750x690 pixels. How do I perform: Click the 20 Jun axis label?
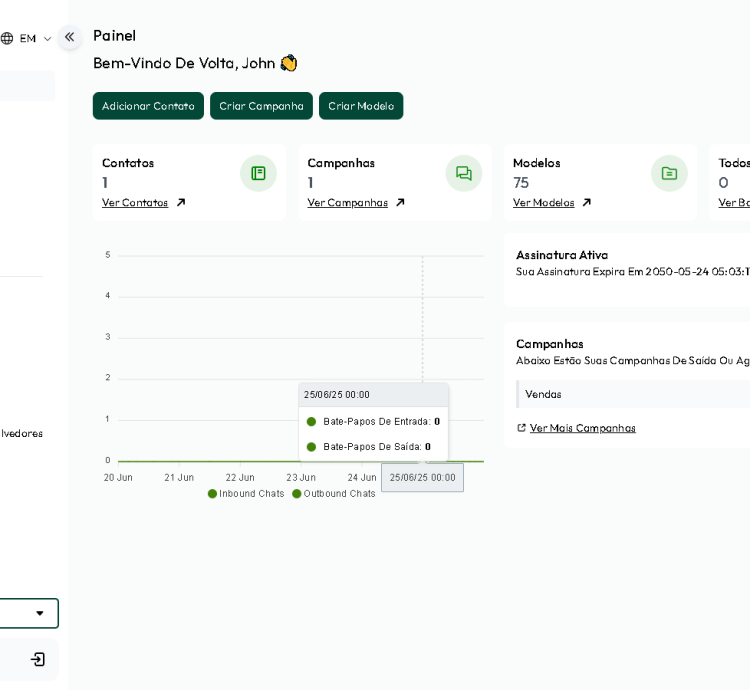118,477
